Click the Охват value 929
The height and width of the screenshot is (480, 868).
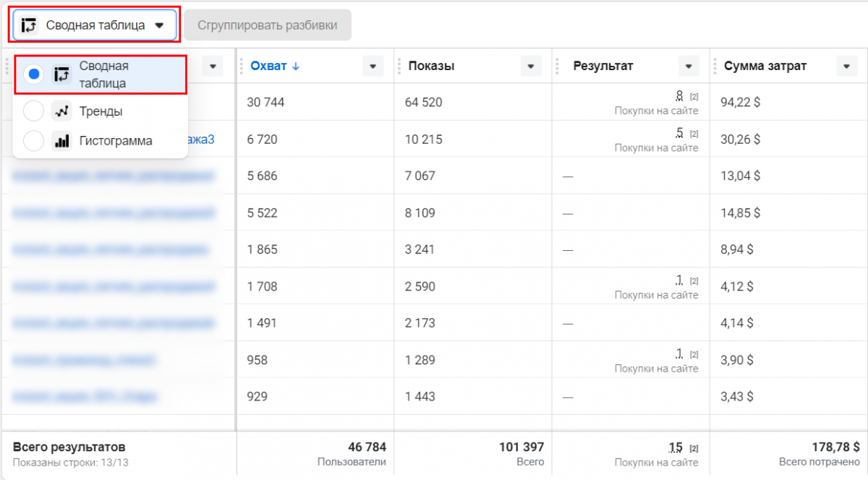coord(258,396)
